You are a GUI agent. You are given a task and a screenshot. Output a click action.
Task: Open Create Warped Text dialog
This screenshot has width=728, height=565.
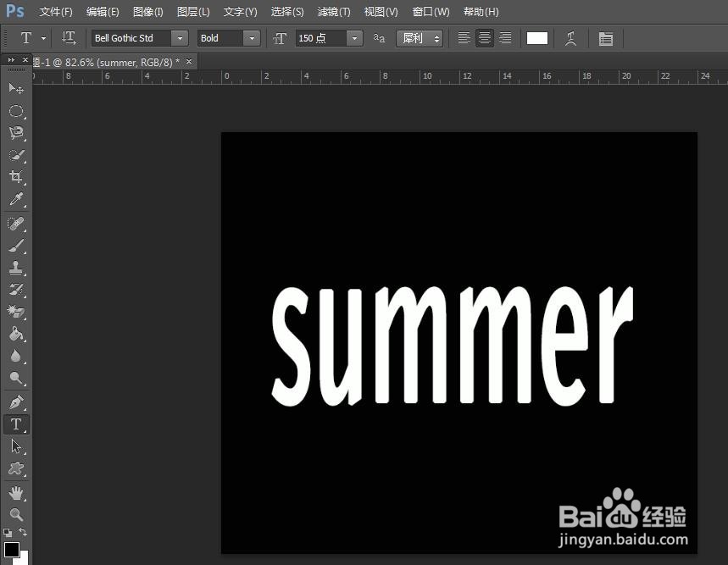pos(570,38)
